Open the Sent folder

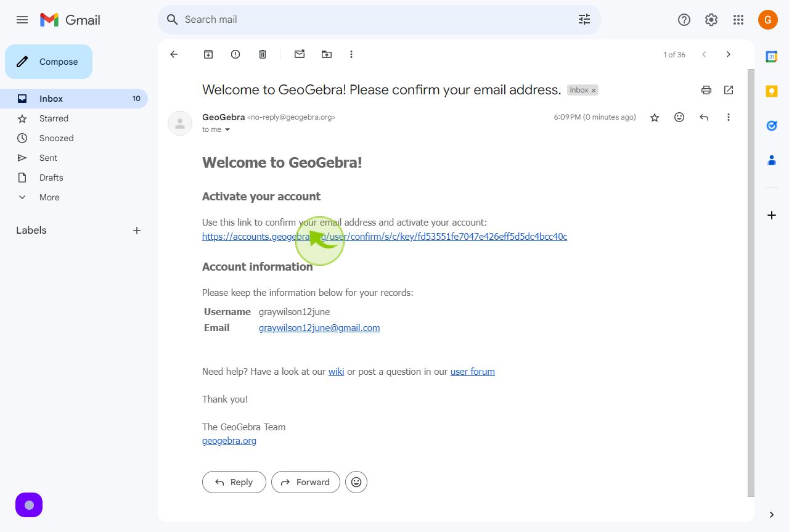[x=74, y=158]
